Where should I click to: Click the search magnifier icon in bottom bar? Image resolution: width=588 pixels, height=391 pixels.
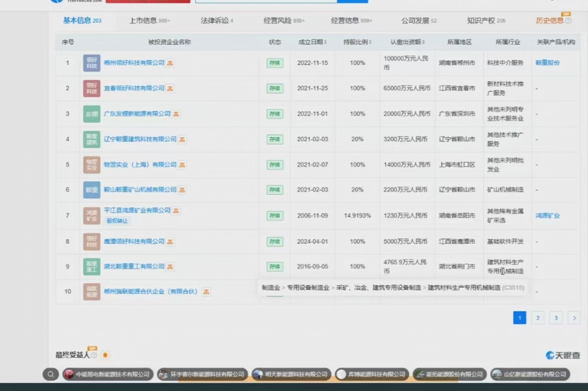tap(51, 374)
